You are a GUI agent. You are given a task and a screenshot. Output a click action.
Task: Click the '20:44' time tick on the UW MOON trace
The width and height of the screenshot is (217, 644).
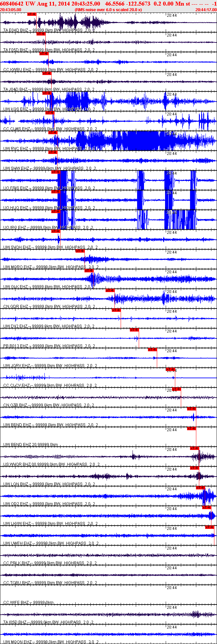coord(172,627)
